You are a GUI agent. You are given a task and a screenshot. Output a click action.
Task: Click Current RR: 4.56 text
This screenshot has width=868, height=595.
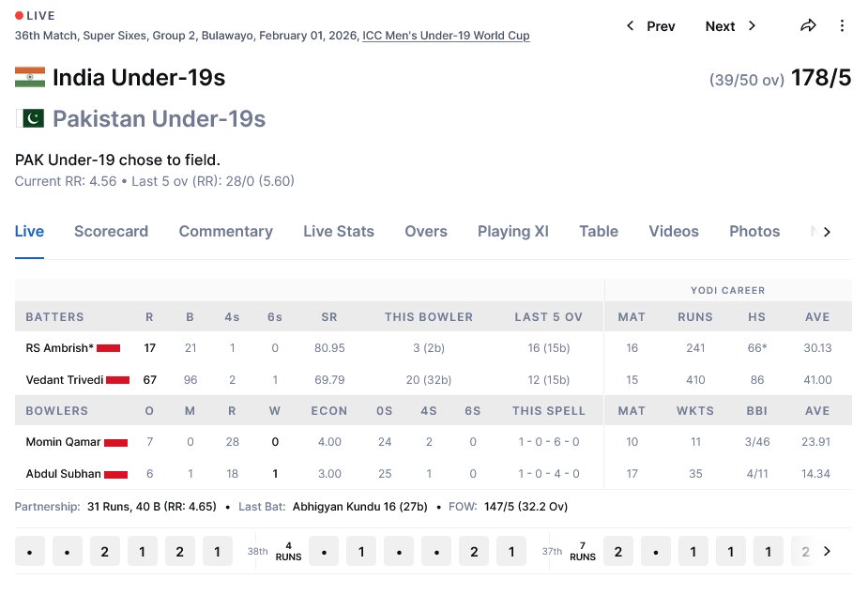[x=66, y=181]
